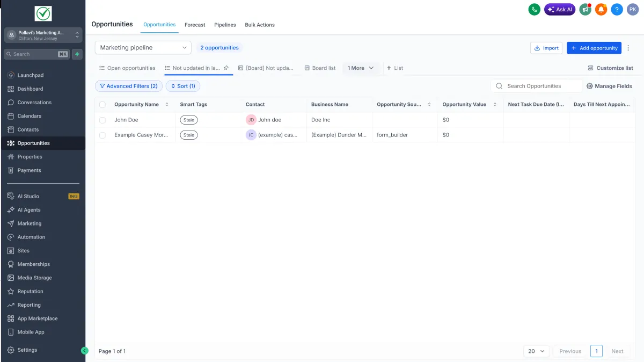Screen dimensions: 644x362
Task: Click the Ask AI button
Action: [x=560, y=9]
